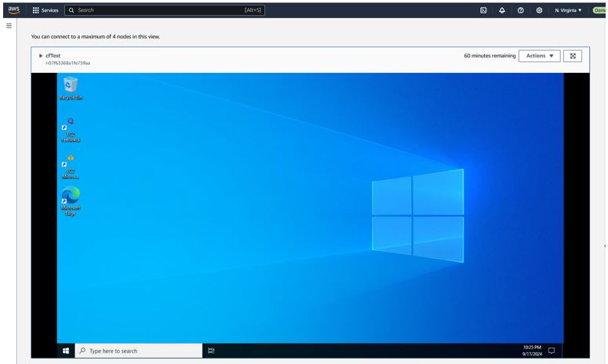The width and height of the screenshot is (608, 364).
Task: Select the EC2 Feedback desktop shortcut
Action: [71, 130]
